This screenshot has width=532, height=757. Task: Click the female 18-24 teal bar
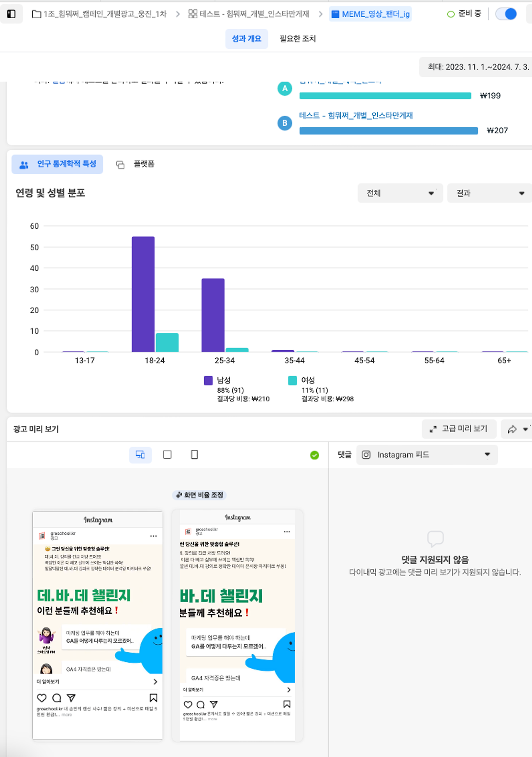click(167, 342)
